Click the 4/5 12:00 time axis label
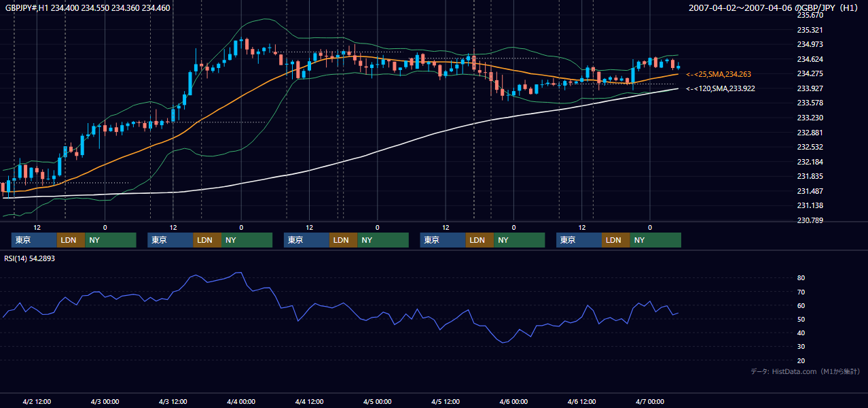The image size is (868, 408). click(x=446, y=401)
